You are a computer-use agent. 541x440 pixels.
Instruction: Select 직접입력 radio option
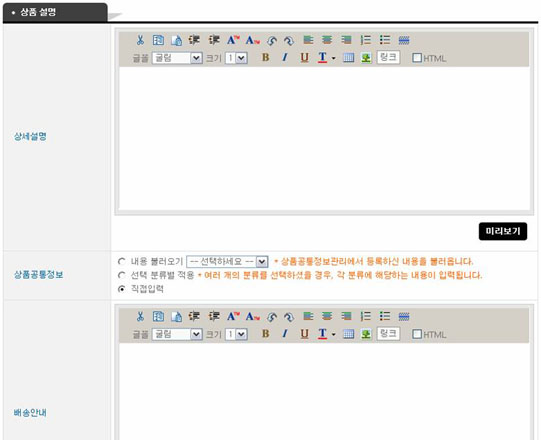121,289
